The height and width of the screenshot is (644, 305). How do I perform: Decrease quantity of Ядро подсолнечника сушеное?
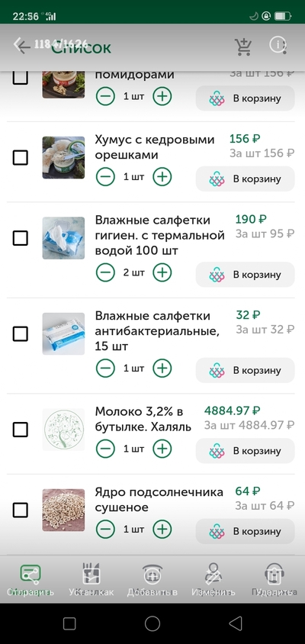click(x=105, y=530)
